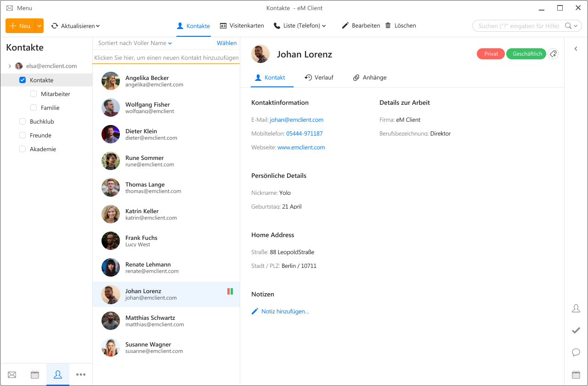Open the Calendar icon in bottom-left navigation
588x386 pixels.
pyautogui.click(x=35, y=375)
